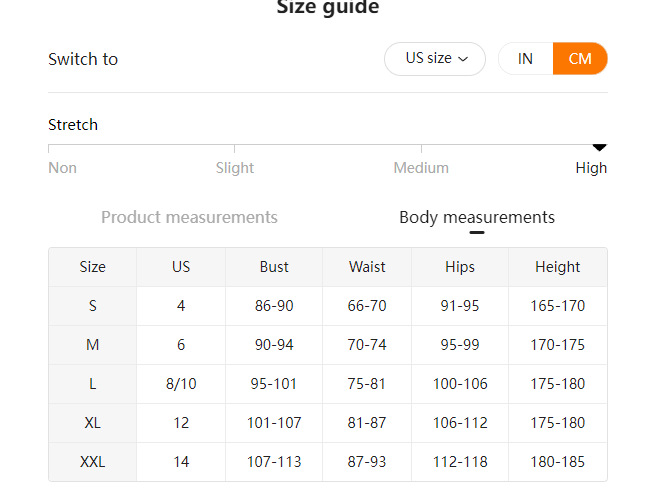Image resolution: width=651 pixels, height=493 pixels.
Task: Open the US size dropdown
Action: (x=435, y=59)
